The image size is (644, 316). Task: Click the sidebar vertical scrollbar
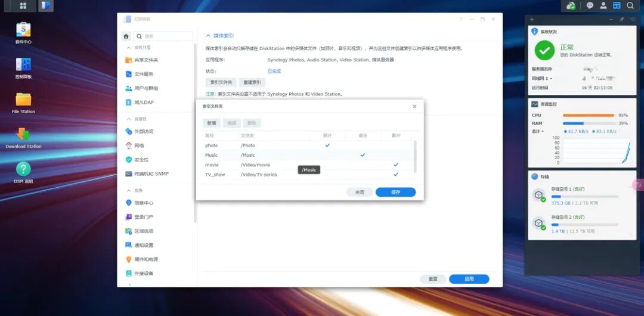[195, 132]
